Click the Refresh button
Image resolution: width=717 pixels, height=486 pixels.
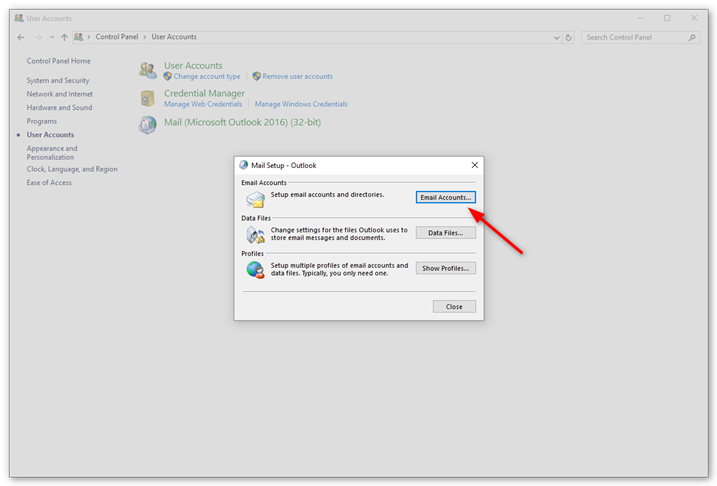click(568, 37)
